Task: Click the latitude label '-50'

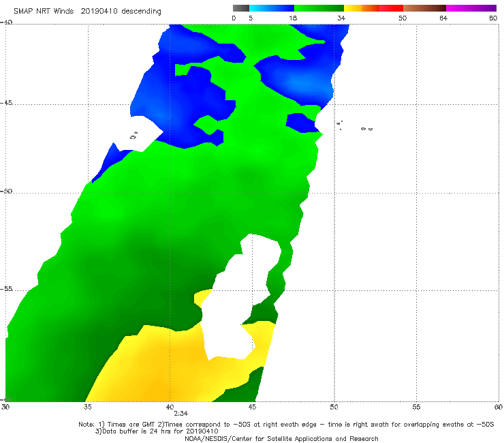Action: 6,191
